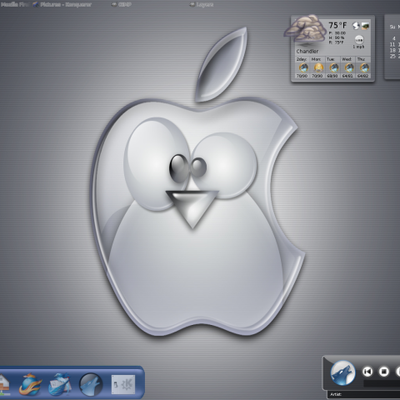Skip to previous track in player widget
Image resolution: width=400 pixels, height=400 pixels.
[x=368, y=371]
